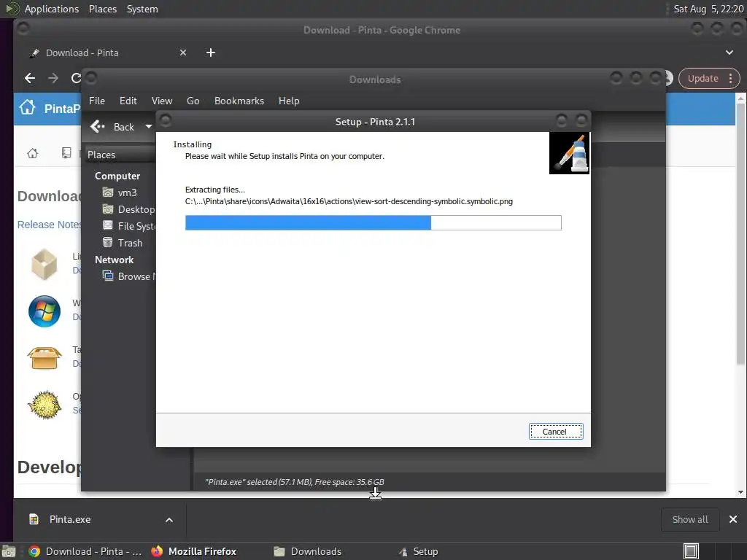
Task: Click the Linux package box icon
Action: pos(44,264)
